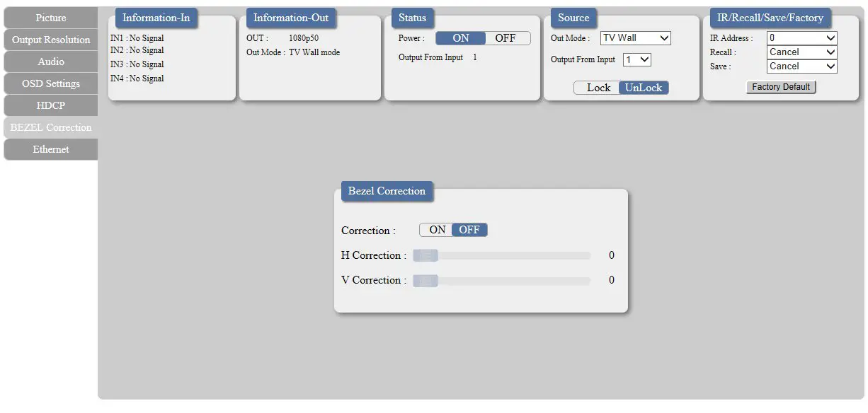Screen dimensions: 868x413
Task: Expand the Recall dropdown
Action: [x=801, y=52]
